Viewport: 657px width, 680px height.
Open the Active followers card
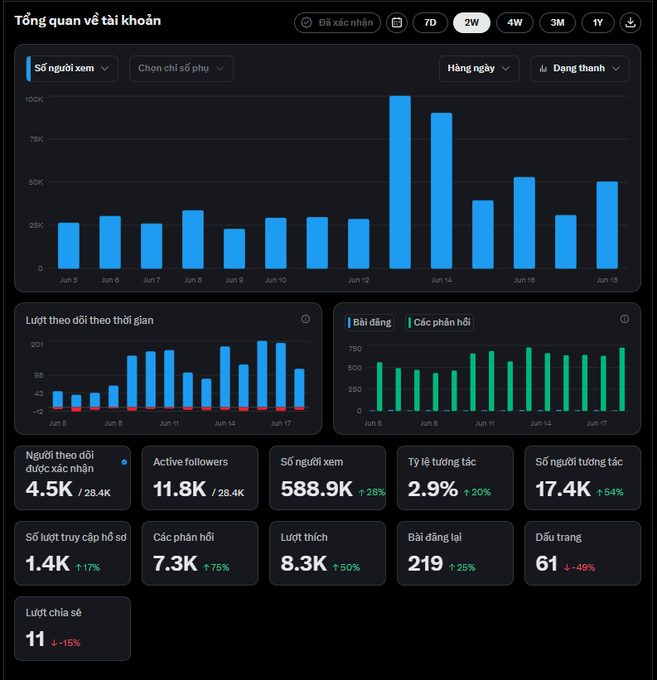[200, 478]
